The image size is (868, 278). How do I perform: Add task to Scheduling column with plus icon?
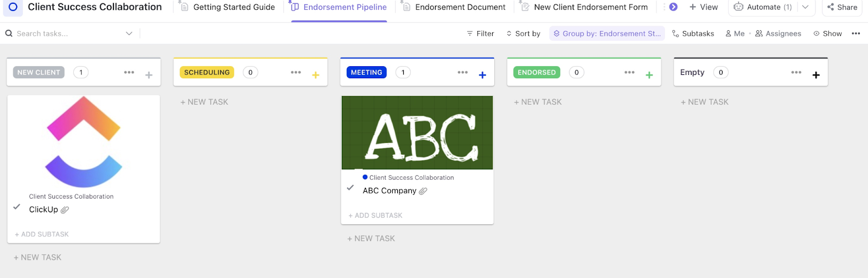click(316, 75)
